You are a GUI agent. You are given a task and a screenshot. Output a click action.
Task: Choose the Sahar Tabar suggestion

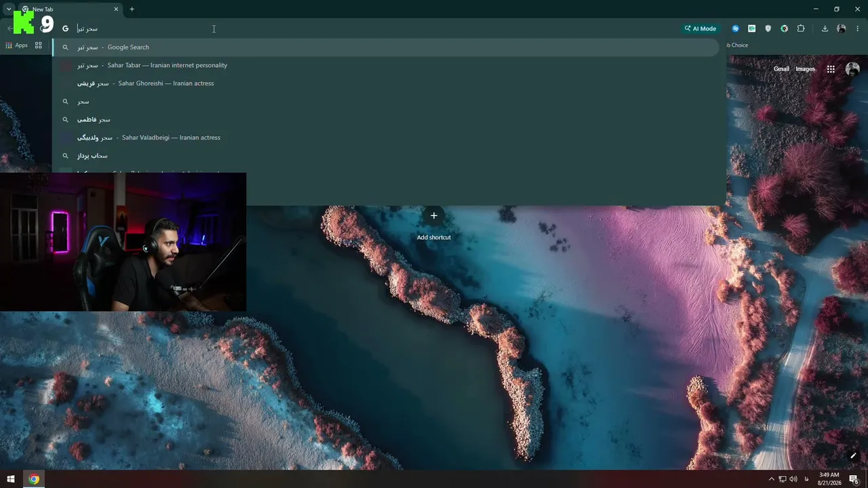[x=385, y=65]
